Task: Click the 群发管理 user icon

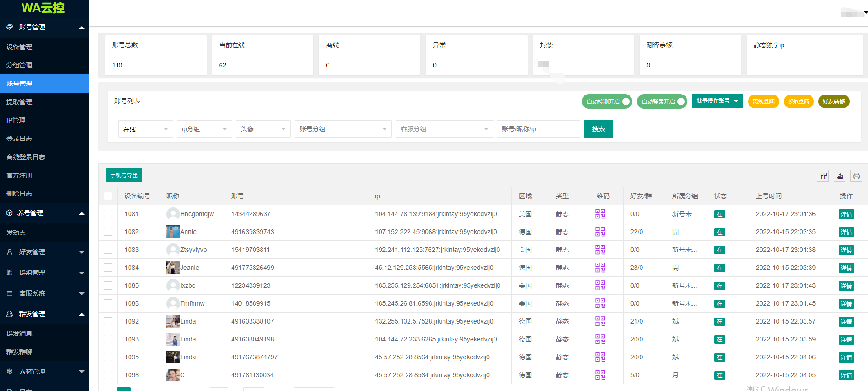Action: pos(10,314)
